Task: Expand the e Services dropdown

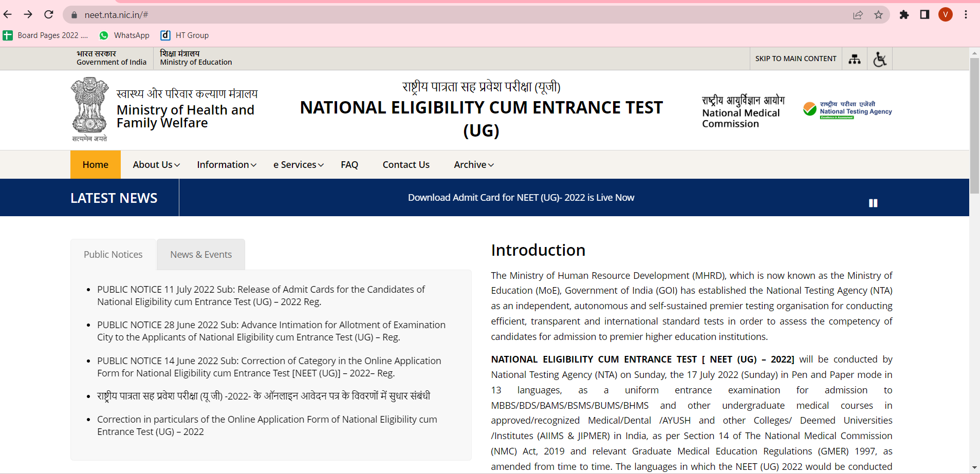Action: coord(299,165)
